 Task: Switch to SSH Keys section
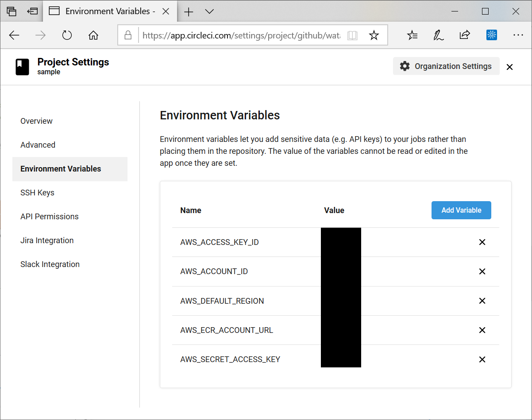(x=37, y=193)
